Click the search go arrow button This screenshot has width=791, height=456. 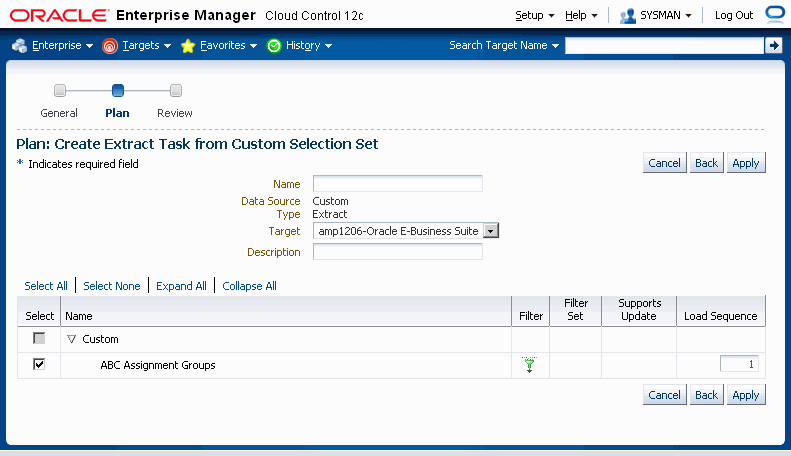(x=773, y=45)
